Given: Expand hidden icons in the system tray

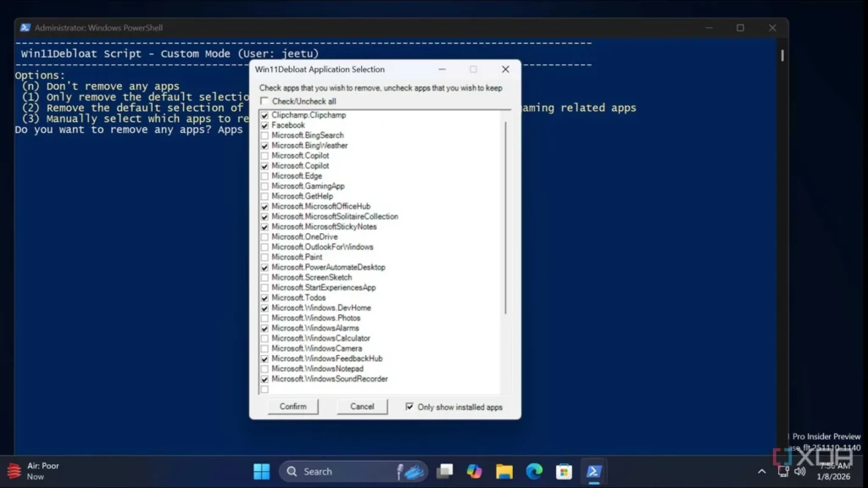Looking at the screenshot, I should click(761, 471).
